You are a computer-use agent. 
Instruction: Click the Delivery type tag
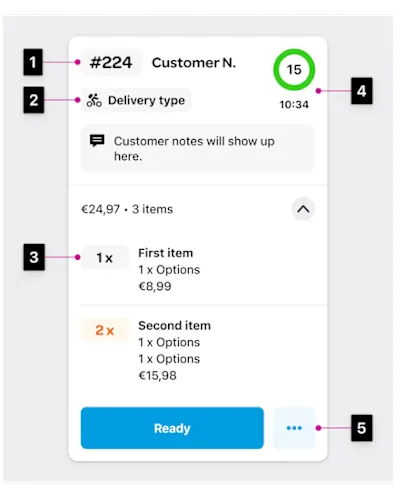[136, 100]
